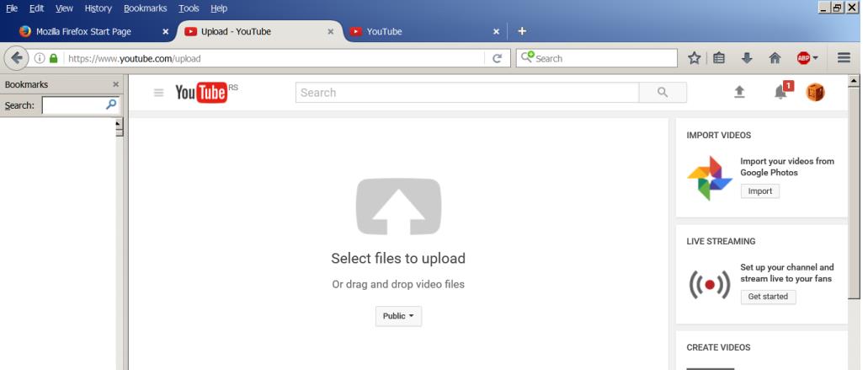This screenshot has height=370, width=868.
Task: Open the YouTube guide hamburger menu
Action: pyautogui.click(x=158, y=93)
